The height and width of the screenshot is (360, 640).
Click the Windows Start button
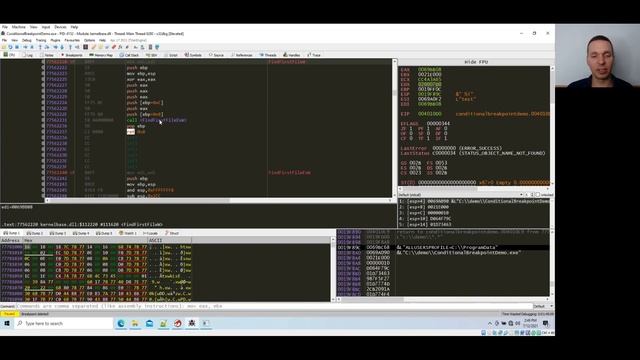click(x=7, y=323)
